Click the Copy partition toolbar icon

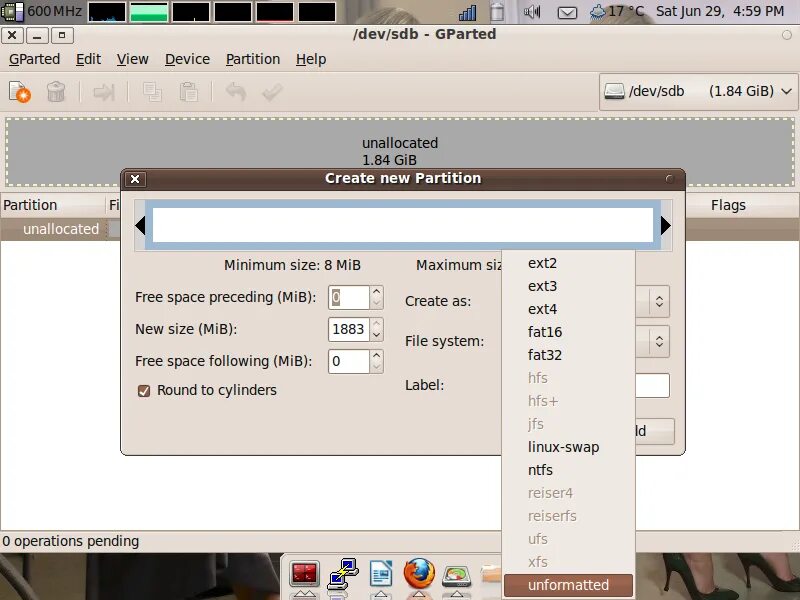(x=152, y=92)
